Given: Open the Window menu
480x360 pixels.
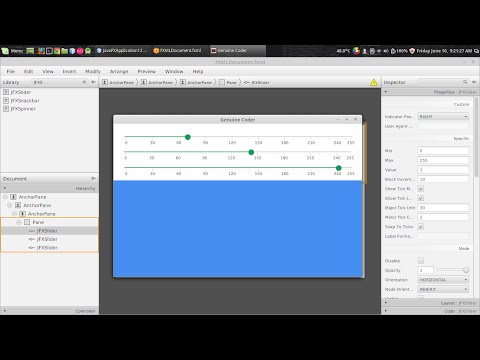Looking at the screenshot, I should point(174,71).
